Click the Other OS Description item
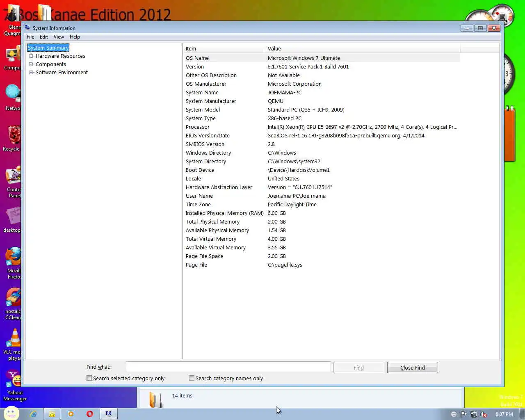The width and height of the screenshot is (525, 420). 211,75
